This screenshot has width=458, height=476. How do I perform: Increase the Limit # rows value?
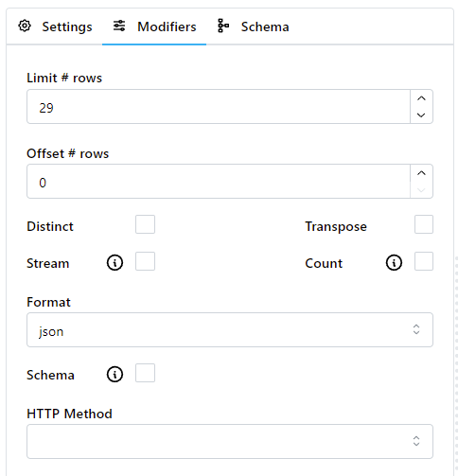[x=421, y=98]
